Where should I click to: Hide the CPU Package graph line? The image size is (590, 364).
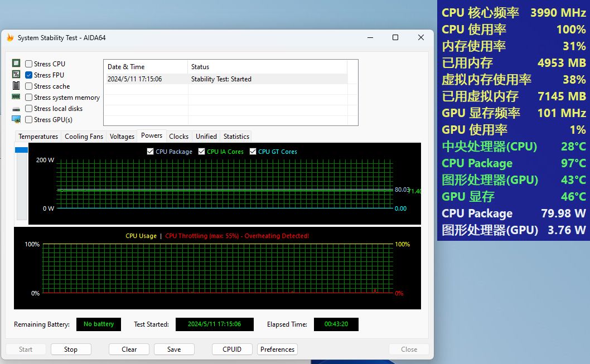point(150,152)
